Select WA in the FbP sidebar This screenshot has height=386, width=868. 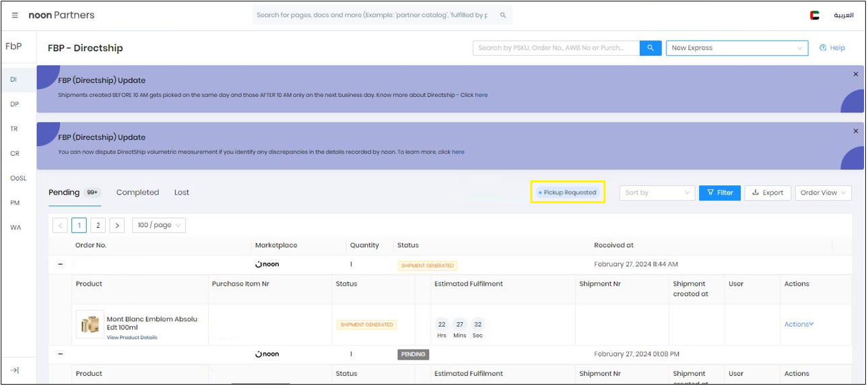pos(15,228)
